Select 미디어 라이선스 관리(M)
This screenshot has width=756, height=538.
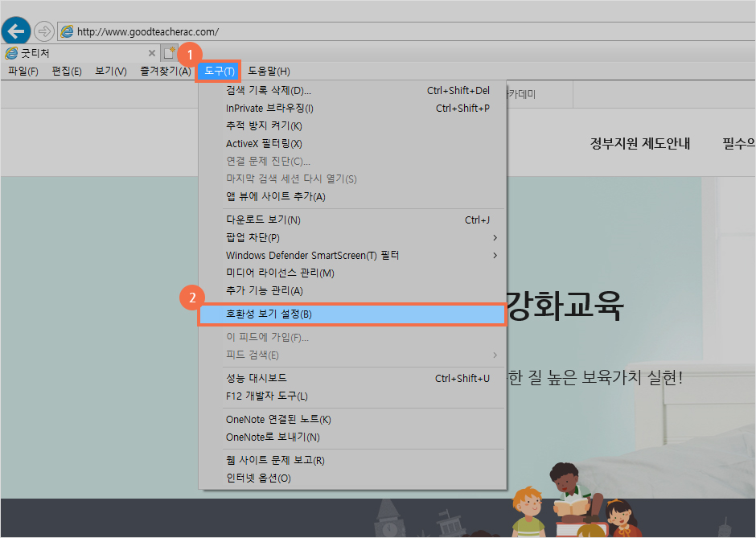click(x=352, y=273)
